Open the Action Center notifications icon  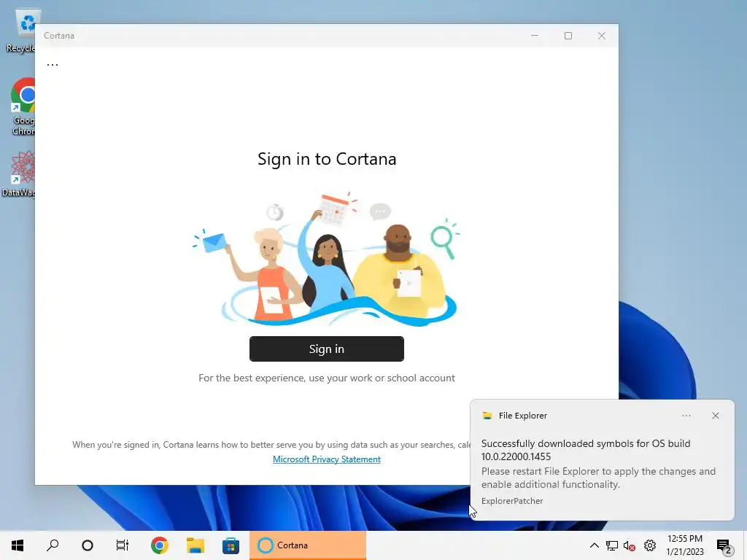[724, 546]
